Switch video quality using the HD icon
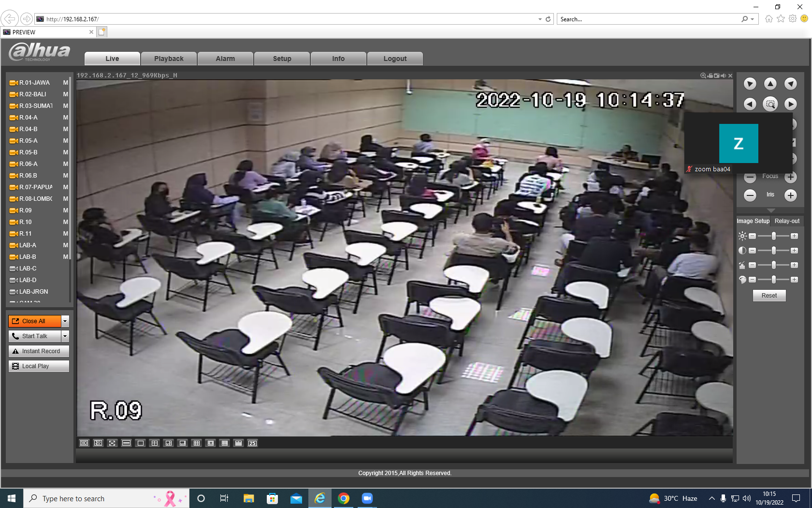Screen dimensions: 812x508 click(84, 443)
